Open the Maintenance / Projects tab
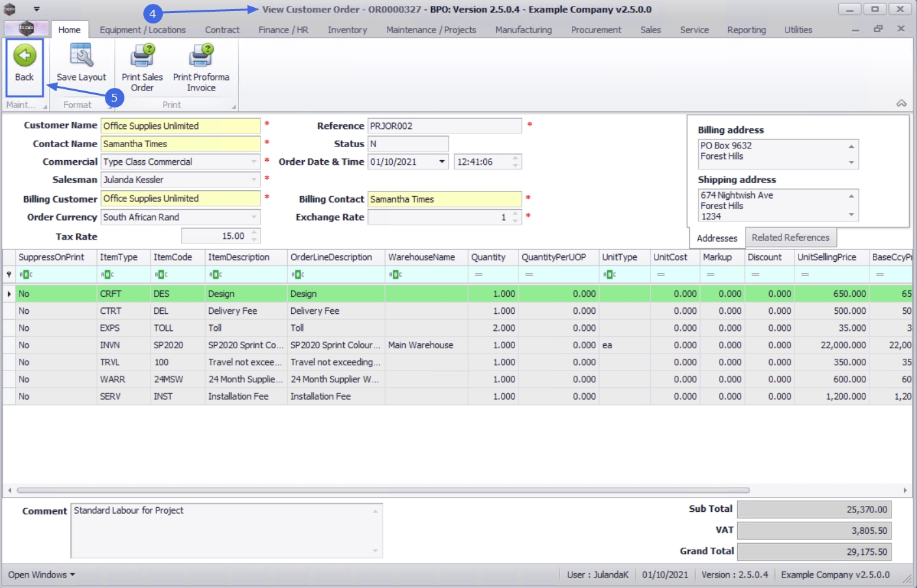This screenshot has height=588, width=917. click(431, 30)
